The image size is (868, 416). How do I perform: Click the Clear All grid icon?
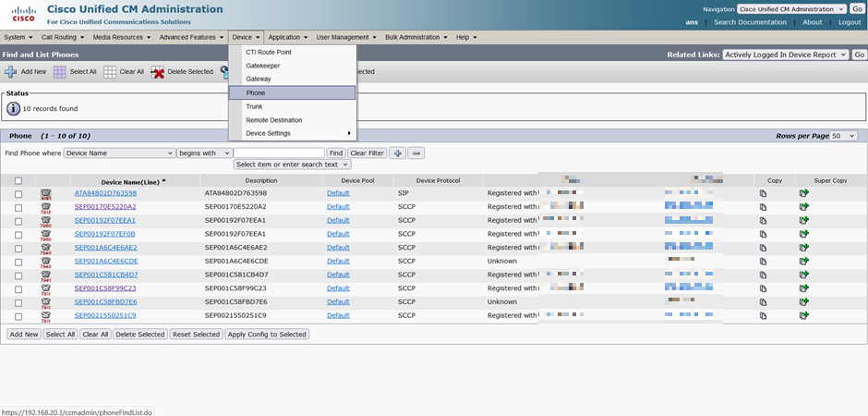[110, 72]
